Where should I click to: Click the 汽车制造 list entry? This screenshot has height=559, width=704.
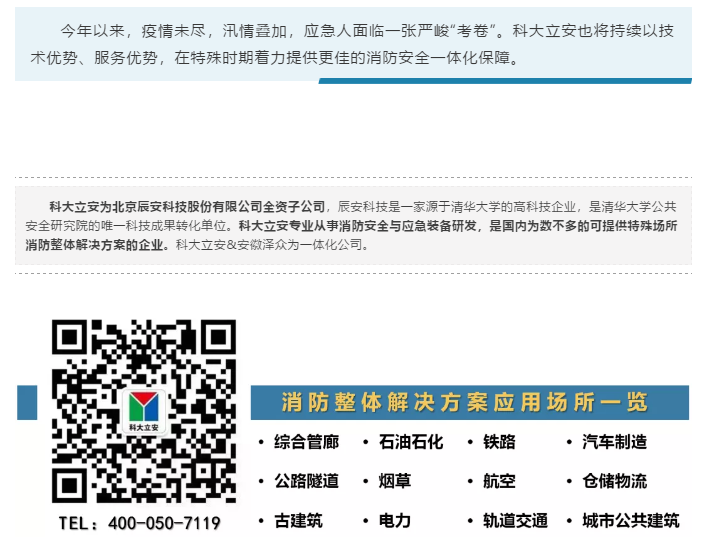click(614, 442)
